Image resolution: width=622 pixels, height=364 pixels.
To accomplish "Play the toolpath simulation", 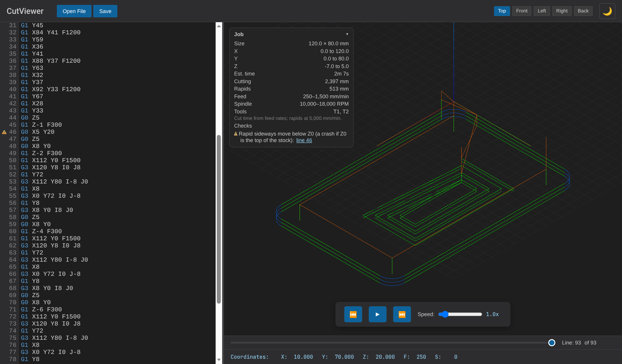I will point(377,314).
